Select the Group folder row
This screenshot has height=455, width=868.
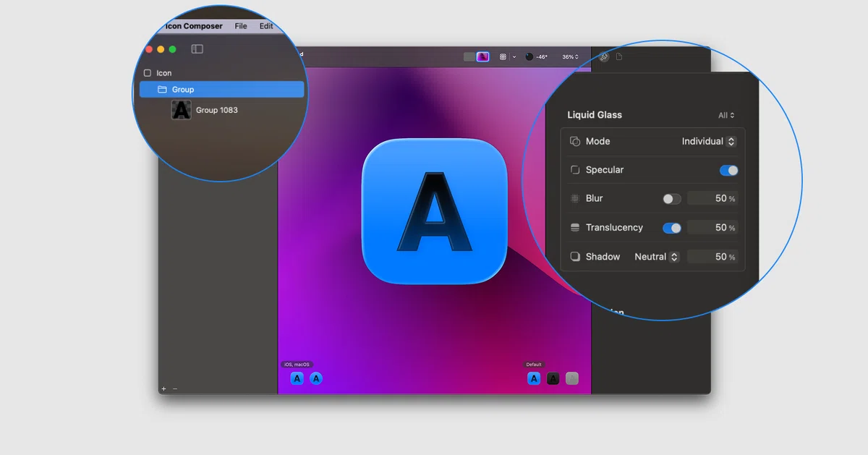tap(222, 90)
